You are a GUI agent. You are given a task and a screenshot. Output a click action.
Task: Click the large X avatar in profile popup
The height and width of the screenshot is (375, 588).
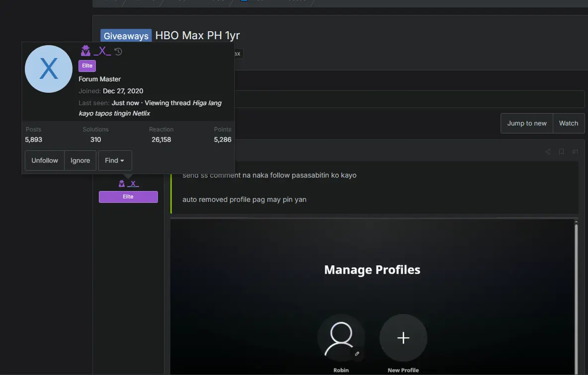(x=49, y=69)
